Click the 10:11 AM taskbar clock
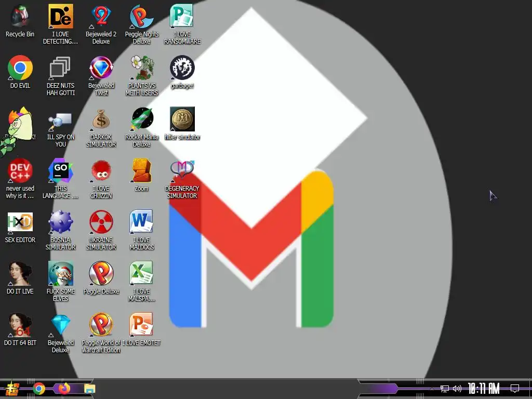This screenshot has height=399, width=532. [x=484, y=389]
